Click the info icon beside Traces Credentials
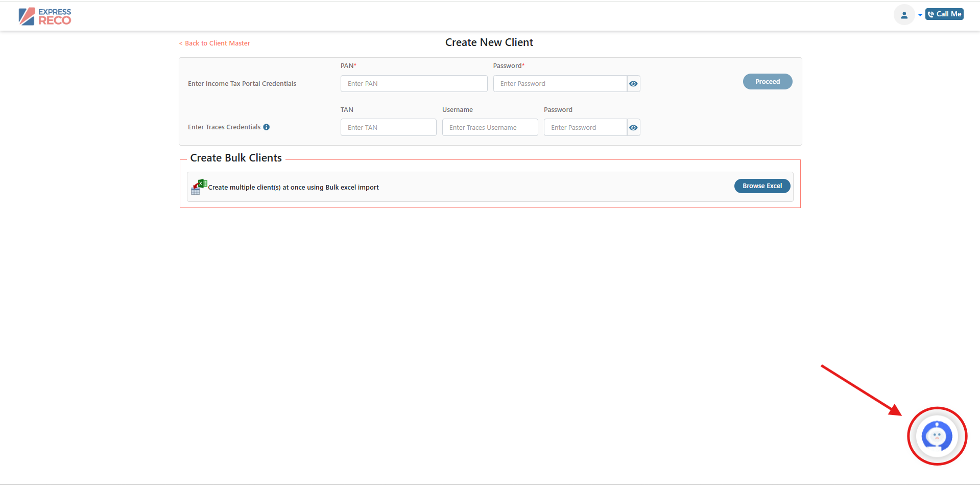 pyautogui.click(x=266, y=127)
